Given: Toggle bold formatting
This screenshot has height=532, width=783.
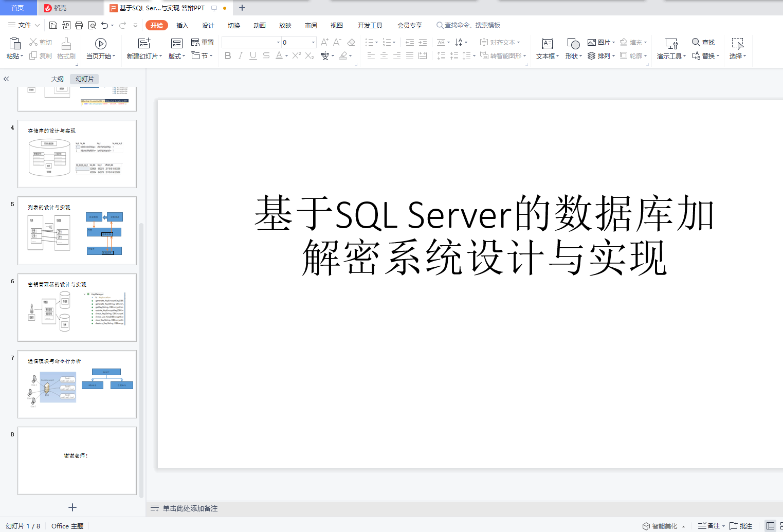Looking at the screenshot, I should coord(228,56).
